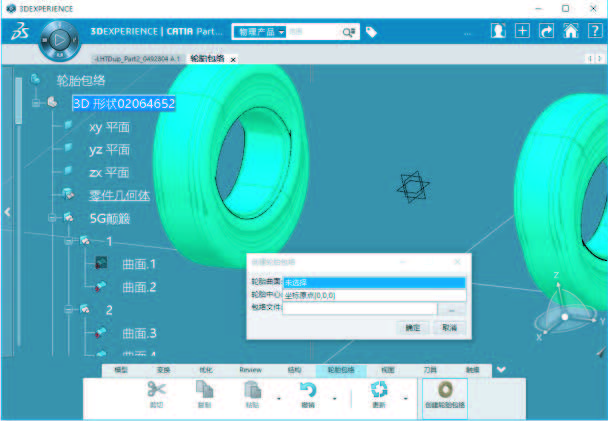Open the home icon in header
608x421 pixels.
570,31
